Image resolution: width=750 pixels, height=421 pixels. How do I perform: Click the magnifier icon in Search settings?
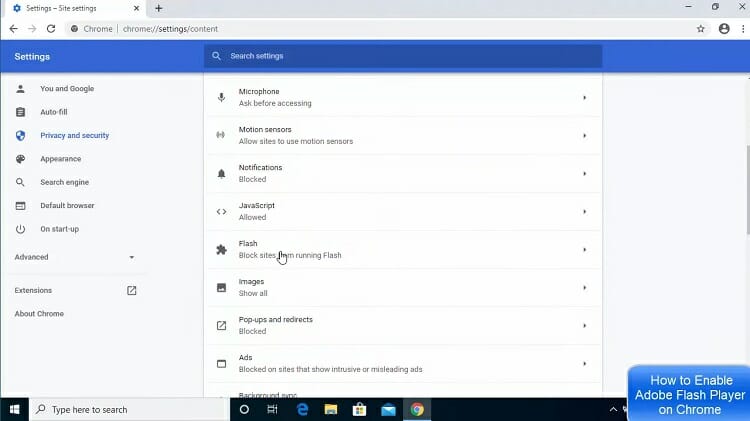coord(216,56)
